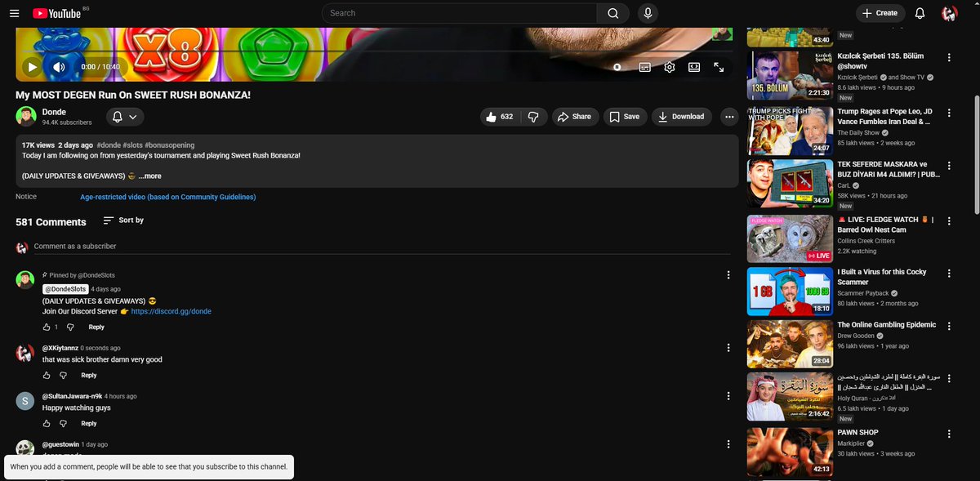Click the search magnifier button
This screenshot has height=481, width=980.
point(612,13)
